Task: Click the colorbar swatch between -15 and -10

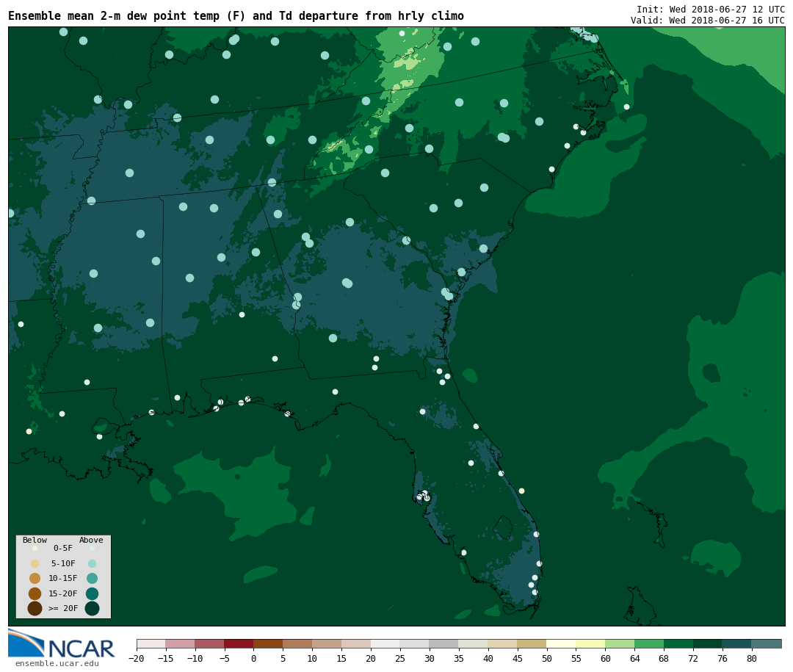Action: click(180, 643)
